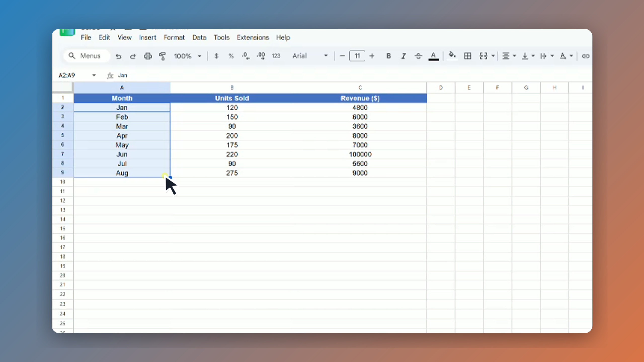The image size is (644, 362).
Task: Open the fill color picker
Action: [x=452, y=55]
